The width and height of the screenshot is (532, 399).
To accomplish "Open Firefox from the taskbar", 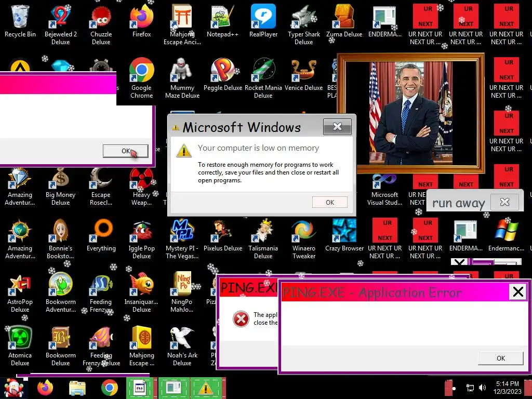I will point(45,388).
